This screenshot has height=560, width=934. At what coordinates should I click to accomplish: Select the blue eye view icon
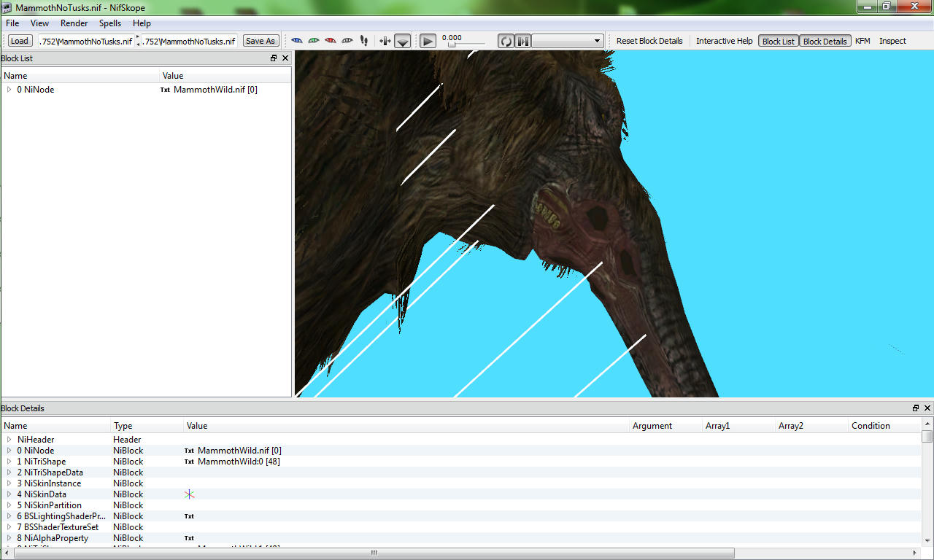297,41
